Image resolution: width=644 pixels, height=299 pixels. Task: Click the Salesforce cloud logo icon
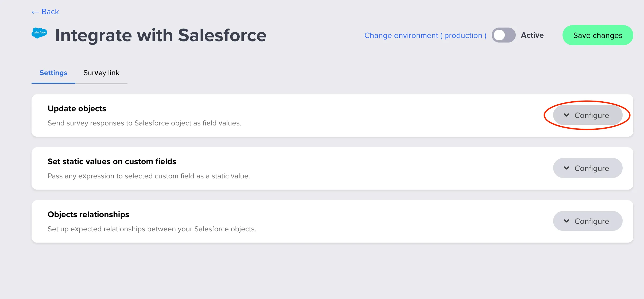[39, 33]
